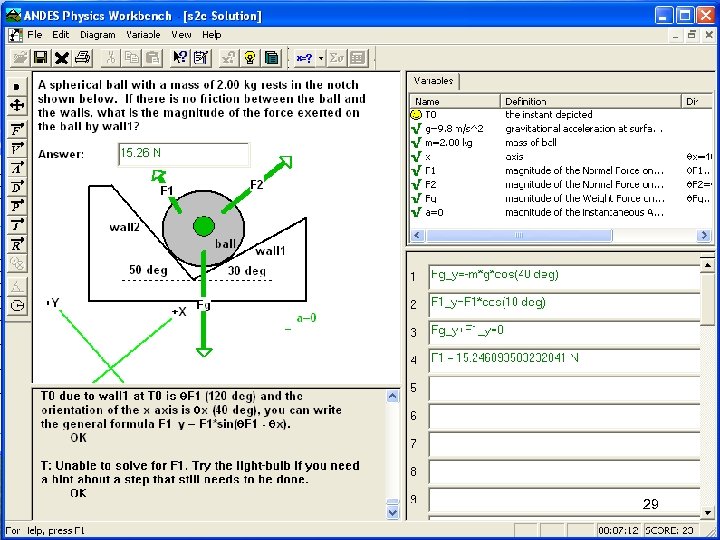Click the x=? solve-for-variable icon
Viewport: 720px width, 540px height.
[304, 58]
